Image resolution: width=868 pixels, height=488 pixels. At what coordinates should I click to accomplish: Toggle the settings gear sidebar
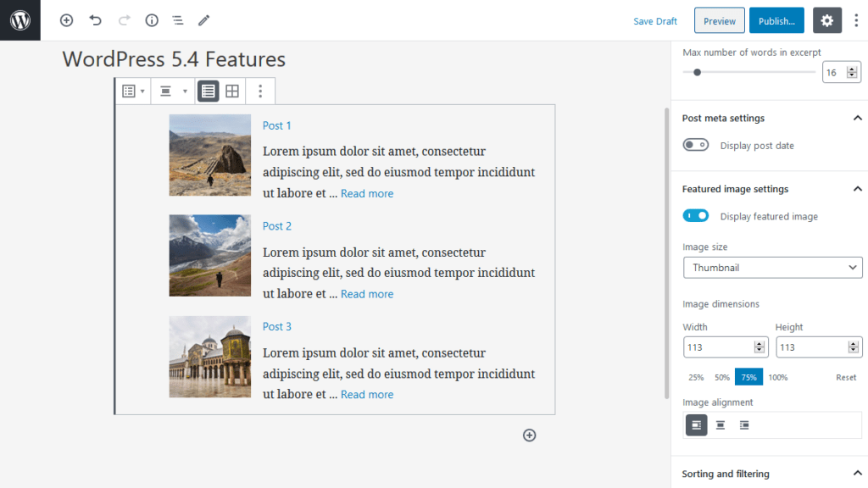pyautogui.click(x=827, y=20)
